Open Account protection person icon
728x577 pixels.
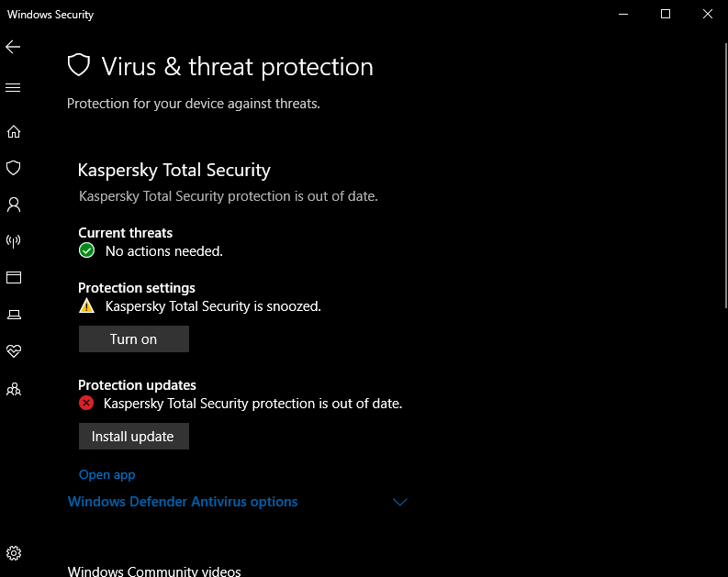[x=13, y=205]
